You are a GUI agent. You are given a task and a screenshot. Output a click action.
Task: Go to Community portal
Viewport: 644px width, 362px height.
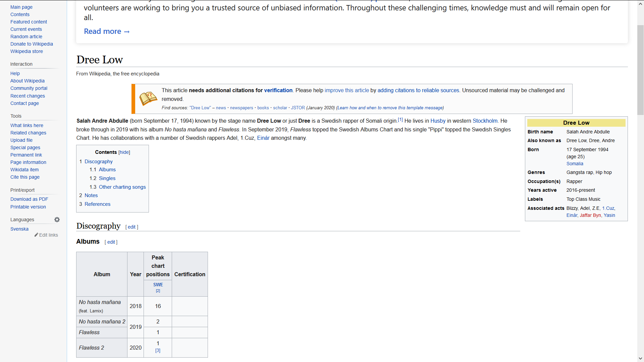click(29, 88)
